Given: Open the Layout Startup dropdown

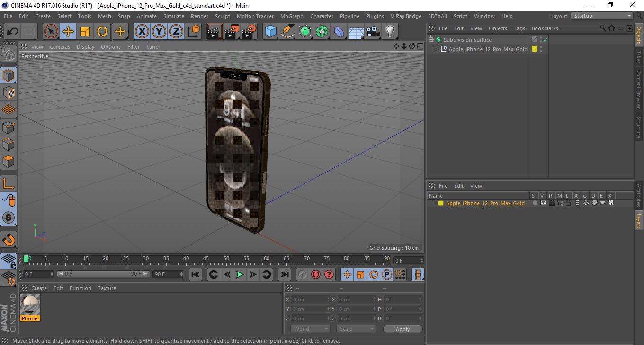Looking at the screenshot, I should pyautogui.click(x=602, y=16).
